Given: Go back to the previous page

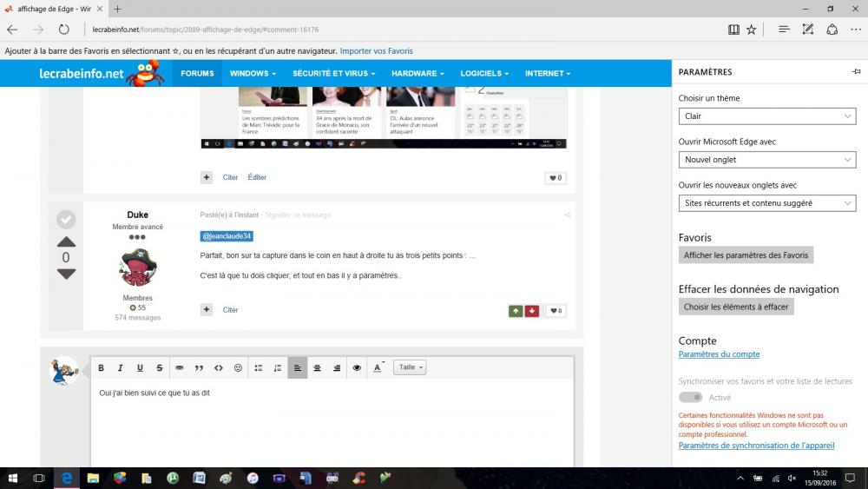Looking at the screenshot, I should (12, 30).
